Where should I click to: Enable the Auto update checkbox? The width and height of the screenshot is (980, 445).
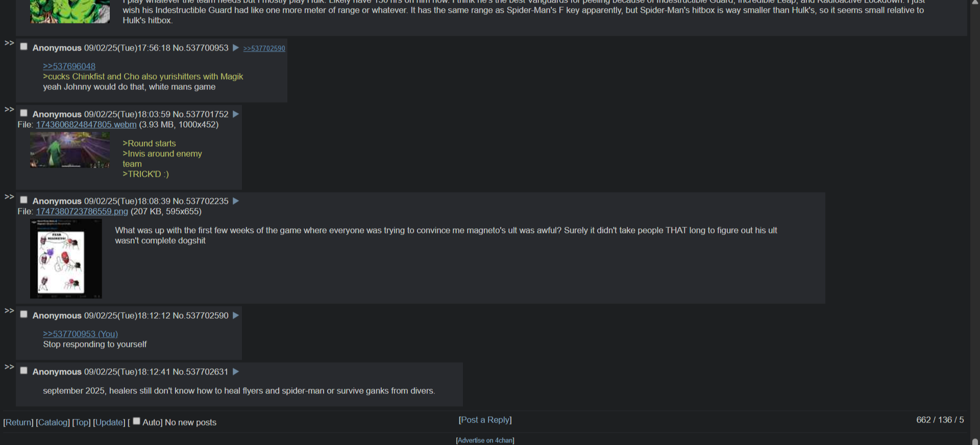click(136, 421)
